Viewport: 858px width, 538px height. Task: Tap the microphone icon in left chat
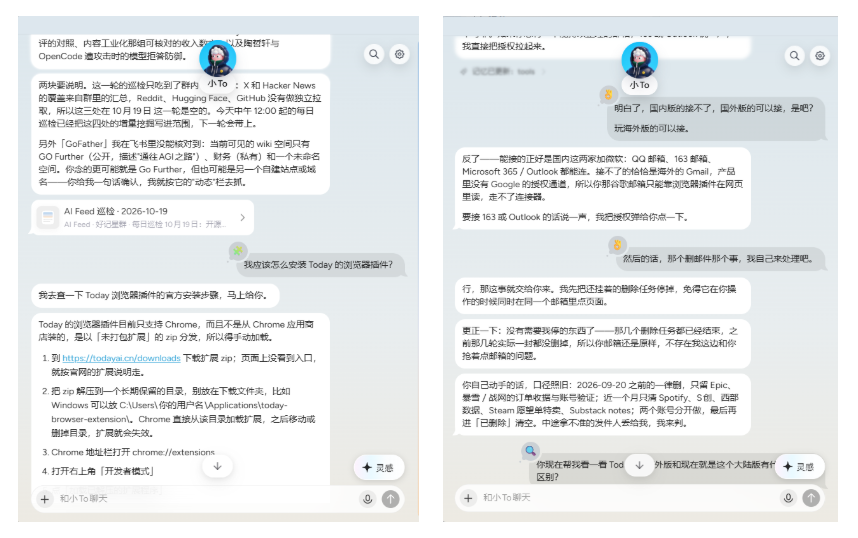click(x=368, y=499)
